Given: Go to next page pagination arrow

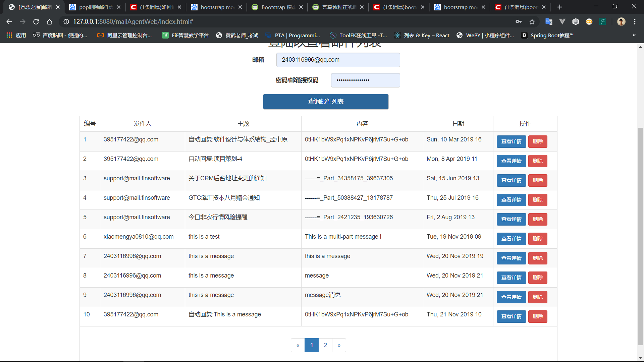Looking at the screenshot, I should coord(339,345).
